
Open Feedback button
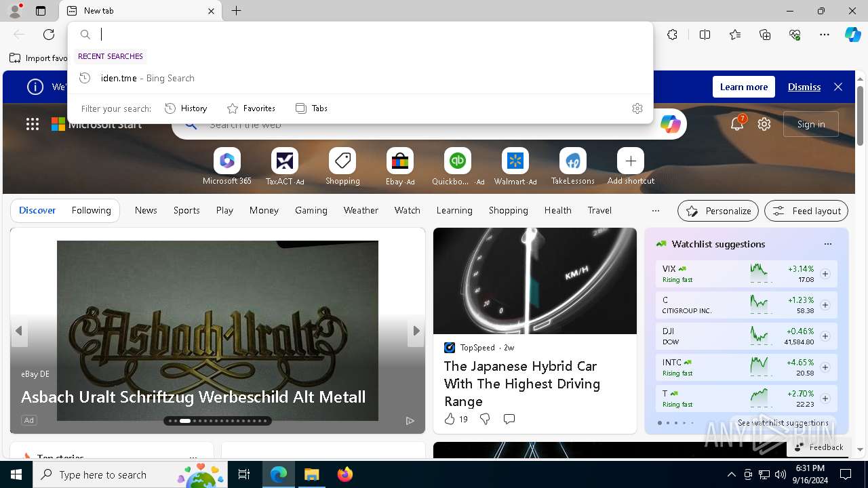818,447
